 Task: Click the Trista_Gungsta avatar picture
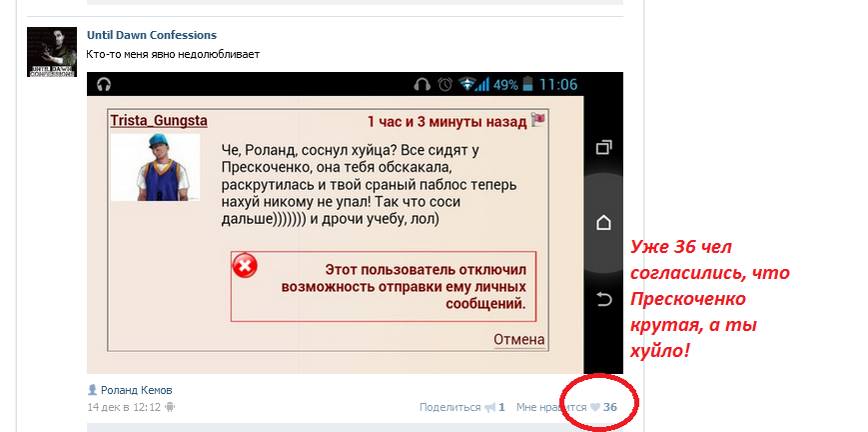[x=155, y=167]
